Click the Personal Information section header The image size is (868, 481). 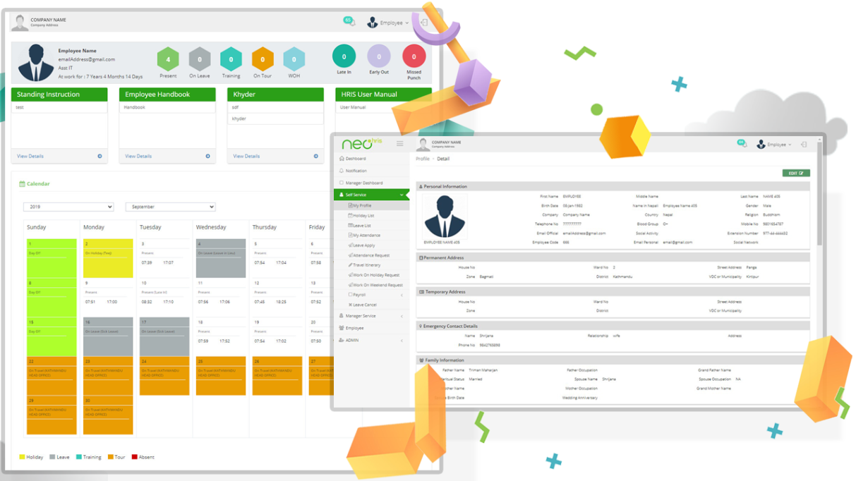coord(613,187)
